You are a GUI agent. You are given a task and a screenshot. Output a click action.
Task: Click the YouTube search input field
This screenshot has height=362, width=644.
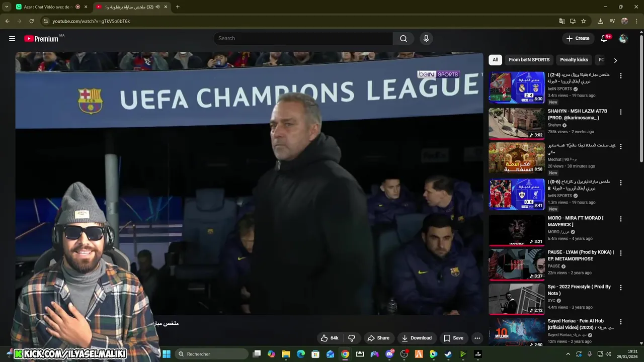tap(303, 39)
